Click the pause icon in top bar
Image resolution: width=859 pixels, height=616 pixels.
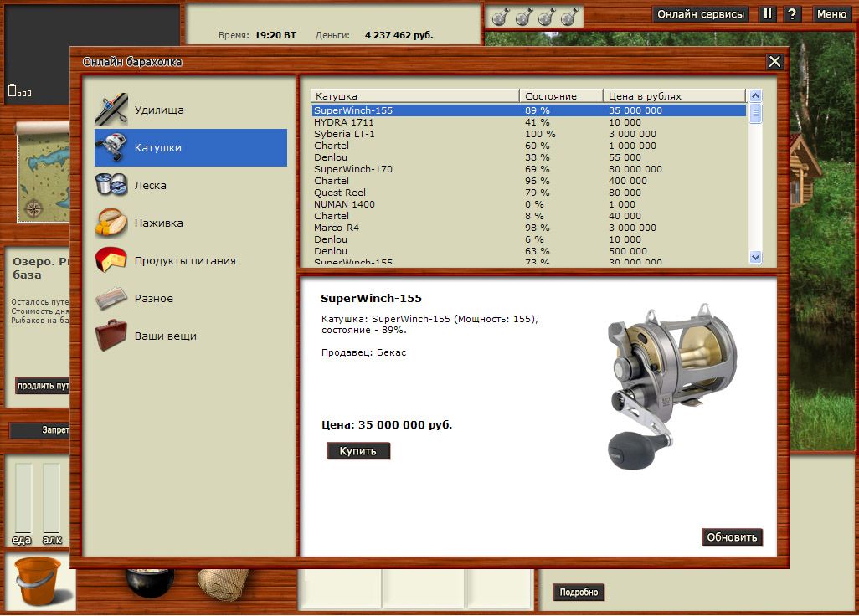(768, 14)
